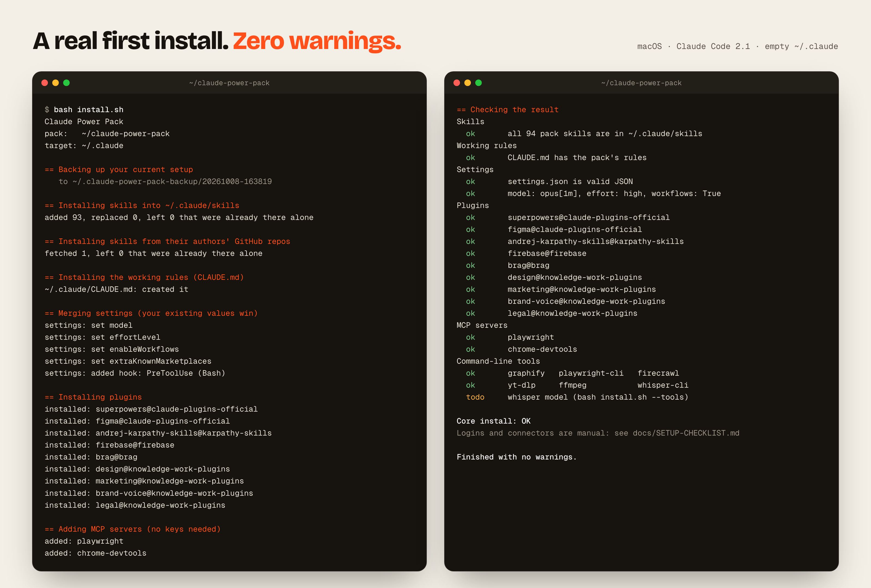Select the "added hook: PreToolUse (Bash)" line
This screenshot has height=588, width=871.
[x=135, y=374]
